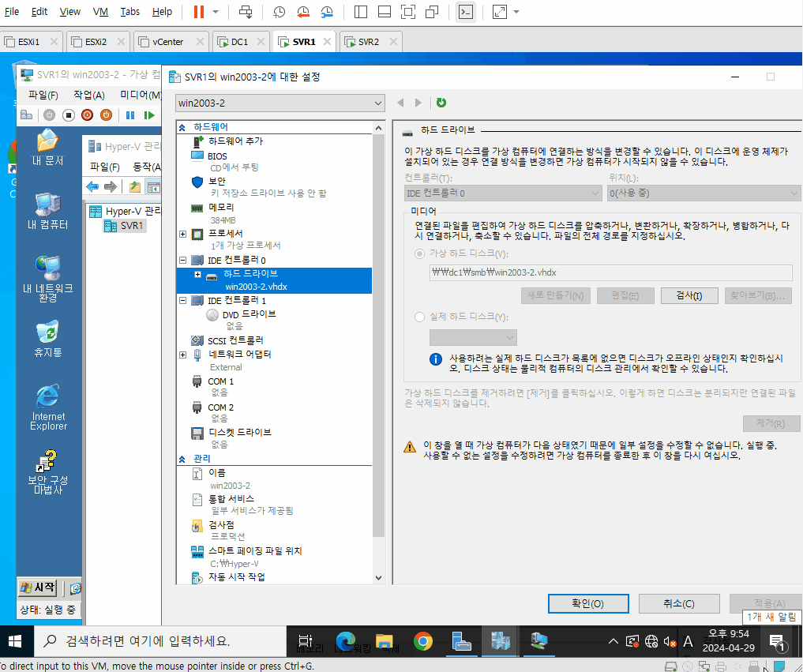Enter full screen mode using toolbar icon
The height and width of the screenshot is (672, 803).
pos(408,12)
